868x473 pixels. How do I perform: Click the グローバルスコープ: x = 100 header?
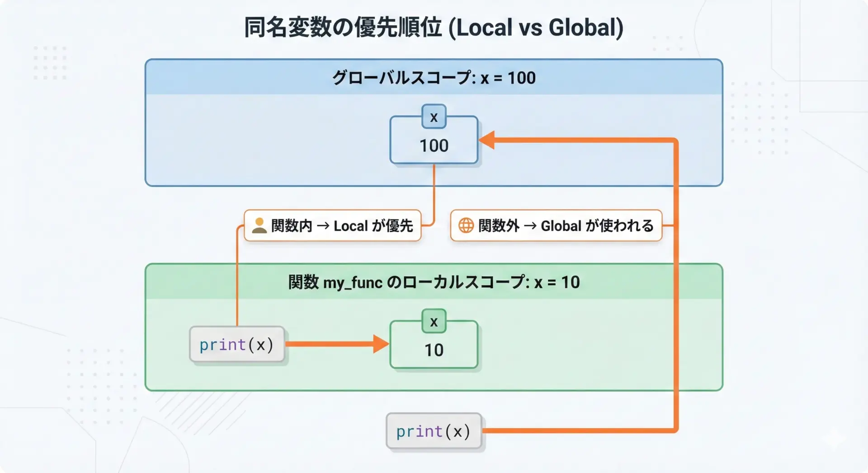pos(434,78)
